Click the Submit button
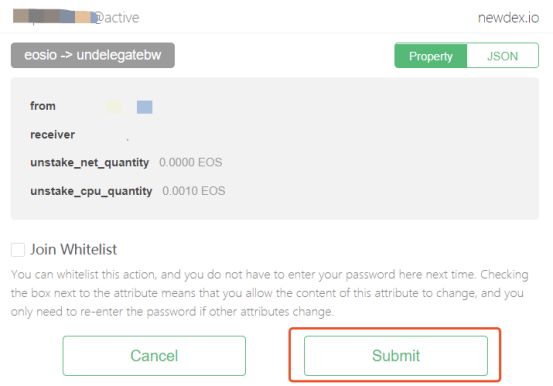The image size is (553, 386). tap(396, 356)
